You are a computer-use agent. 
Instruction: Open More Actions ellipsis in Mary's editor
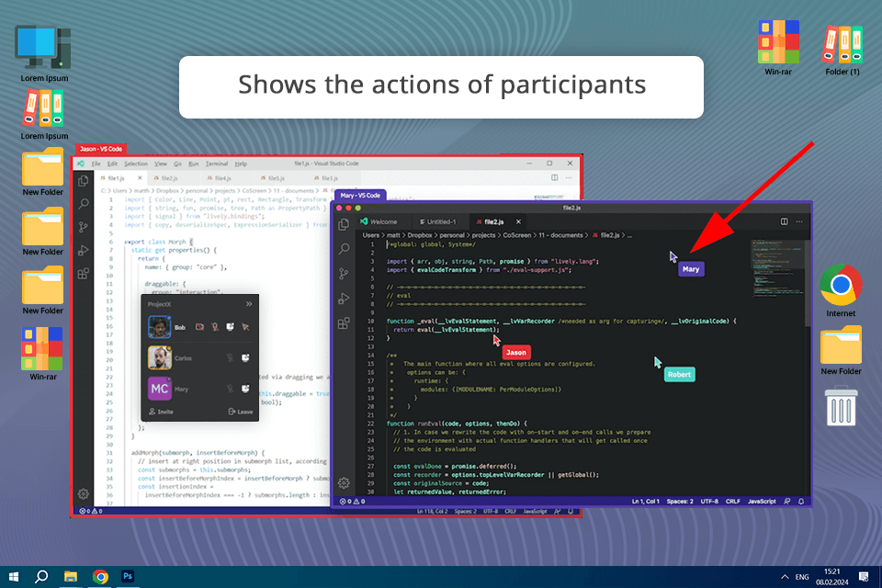tap(798, 221)
